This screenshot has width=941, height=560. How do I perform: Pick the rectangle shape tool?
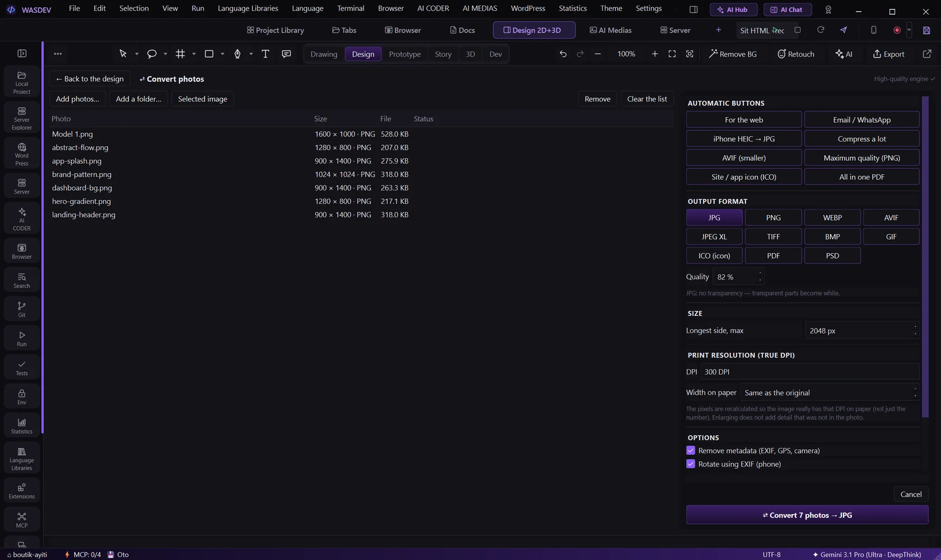point(209,54)
